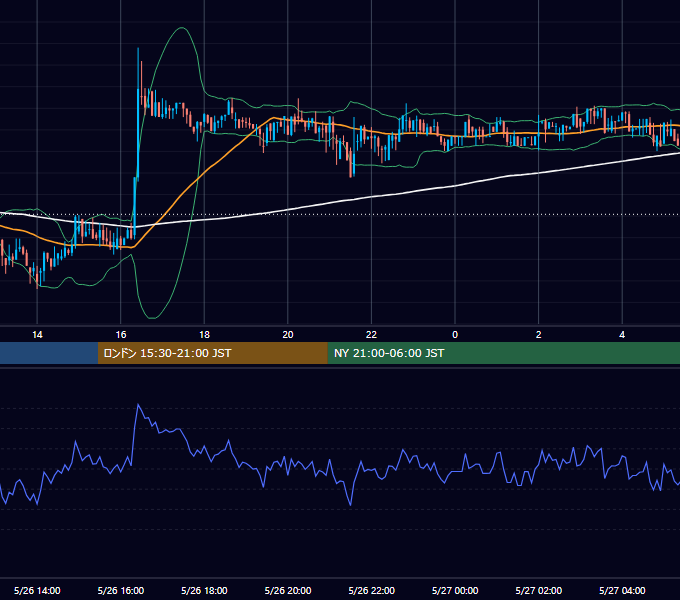680x600 pixels.
Task: Click the NY 21:00-06:00 JST session band
Action: [503, 353]
